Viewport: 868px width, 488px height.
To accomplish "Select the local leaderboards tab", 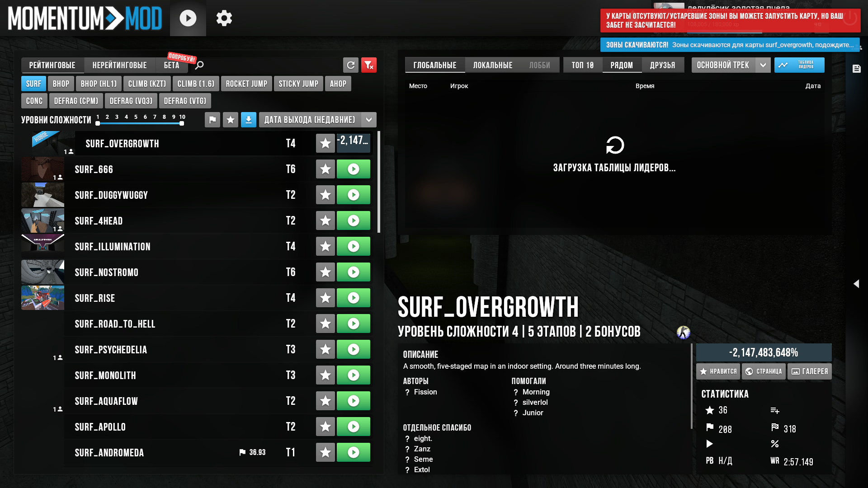I will click(x=493, y=65).
